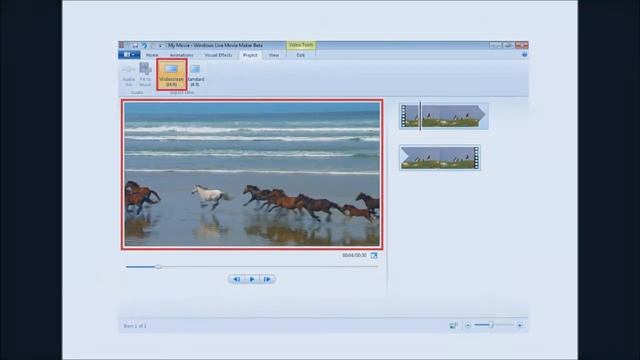
Task: Click the 'Item 1 of 1' status text
Action: [135, 326]
